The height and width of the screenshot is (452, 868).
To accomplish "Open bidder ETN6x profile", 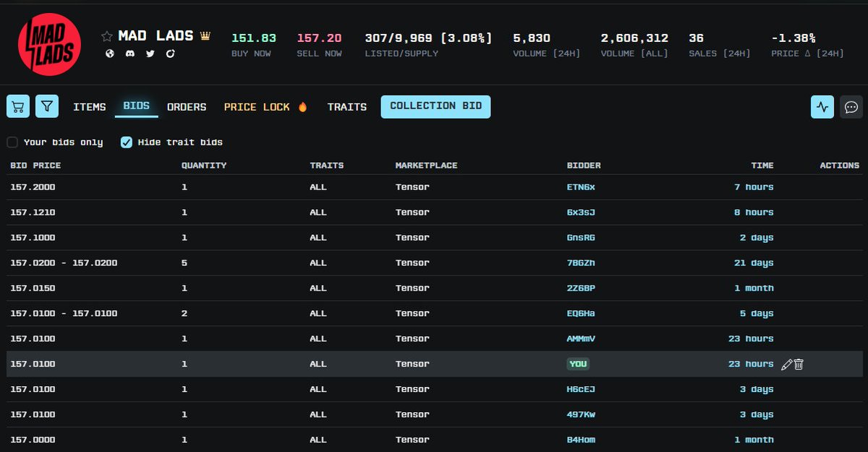I will (581, 187).
